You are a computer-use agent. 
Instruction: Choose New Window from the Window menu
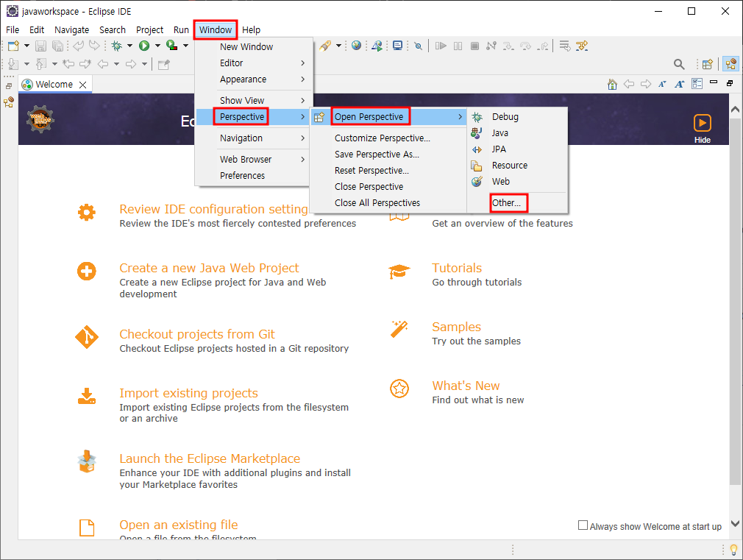point(254,47)
